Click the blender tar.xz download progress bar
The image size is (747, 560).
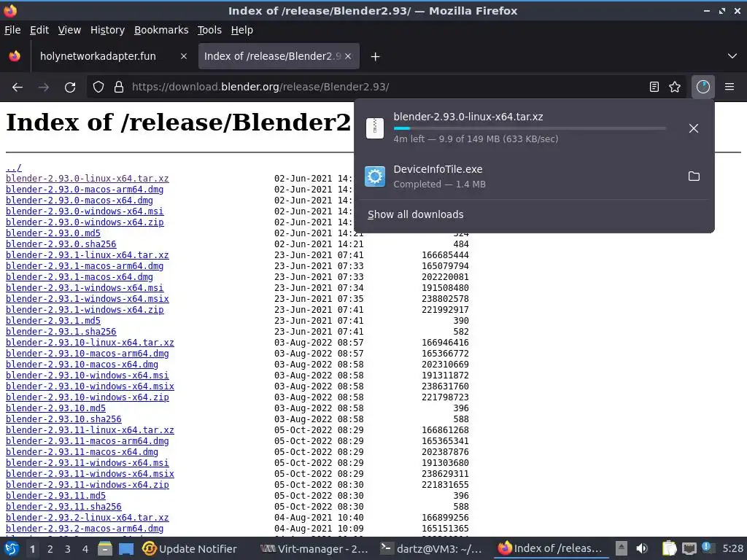click(530, 128)
